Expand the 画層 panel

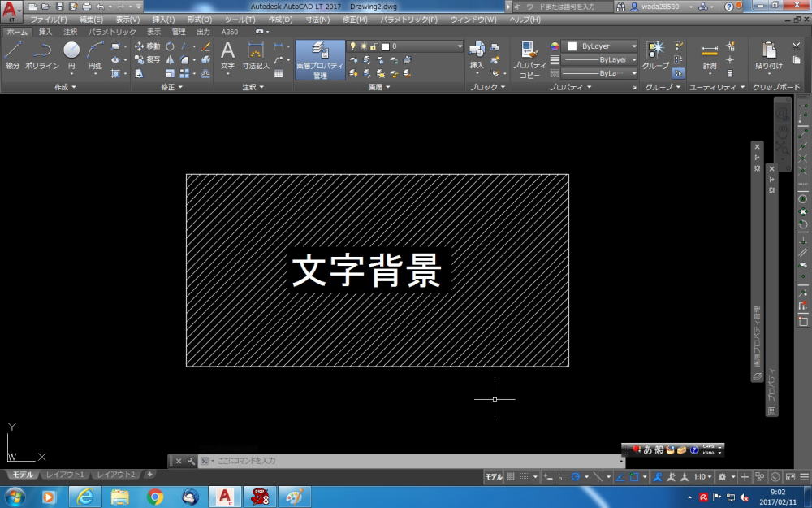(x=379, y=87)
